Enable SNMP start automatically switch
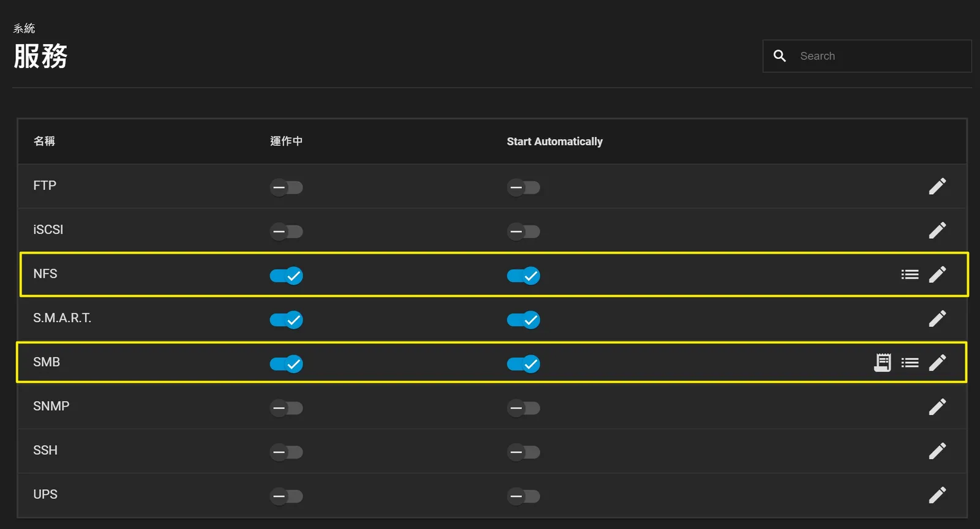 tap(523, 408)
